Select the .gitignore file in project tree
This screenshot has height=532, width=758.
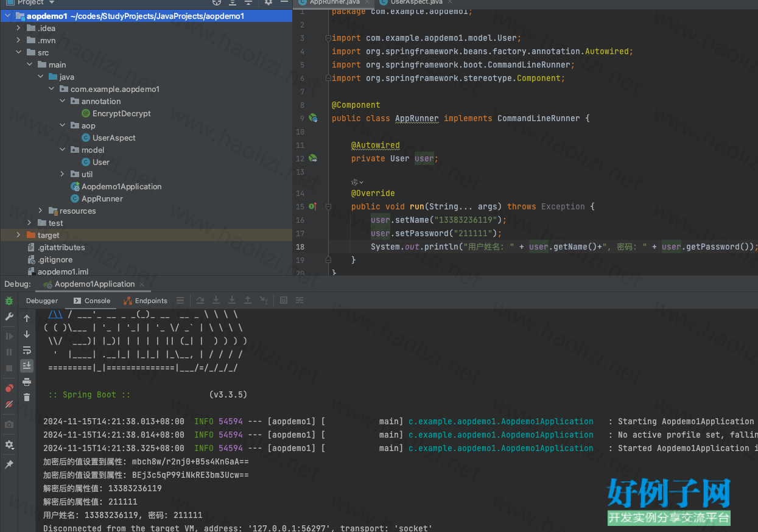(55, 259)
